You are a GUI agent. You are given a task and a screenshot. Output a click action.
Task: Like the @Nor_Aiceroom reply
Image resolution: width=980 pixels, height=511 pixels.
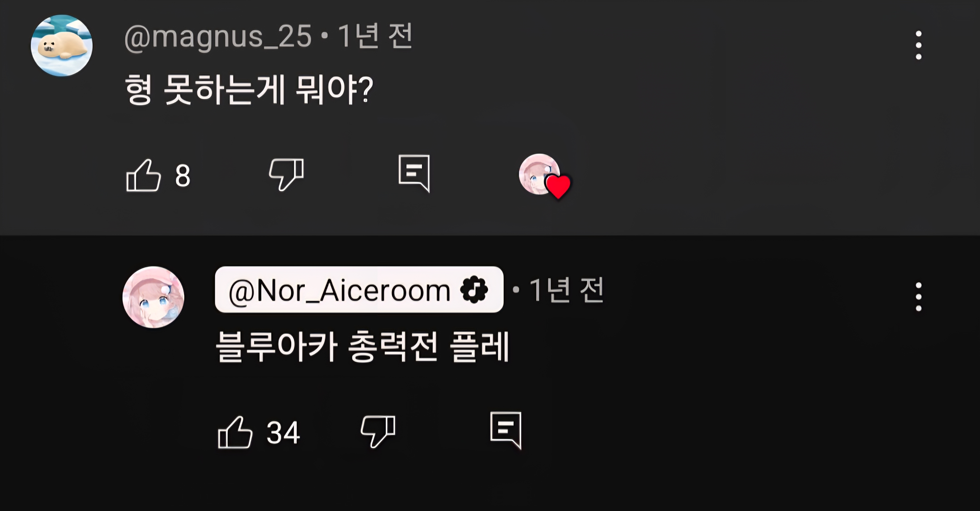click(x=235, y=432)
